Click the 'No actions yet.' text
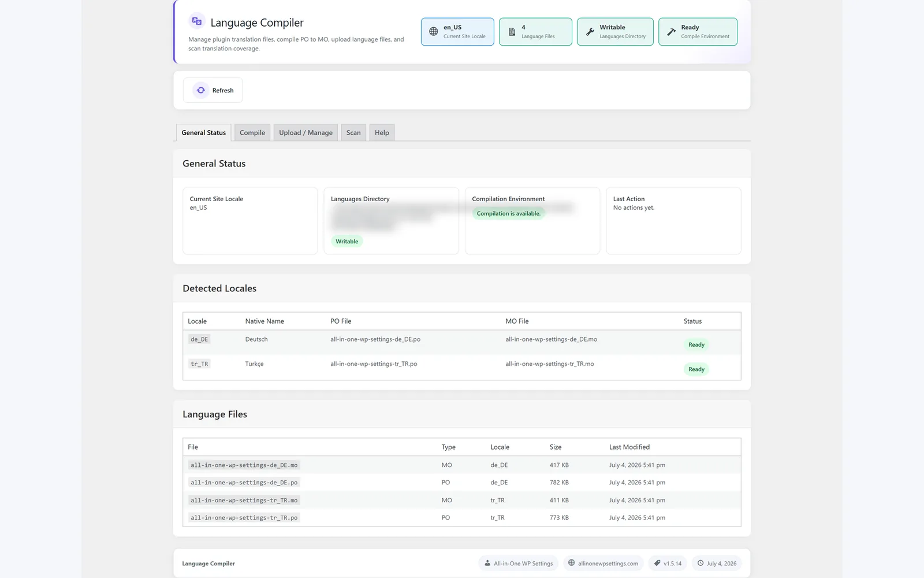This screenshot has height=578, width=924. pyautogui.click(x=634, y=208)
